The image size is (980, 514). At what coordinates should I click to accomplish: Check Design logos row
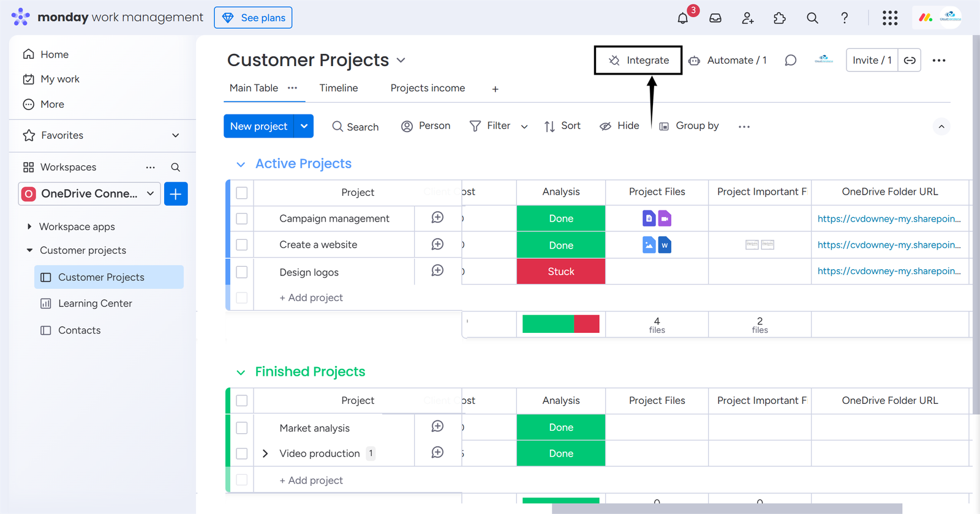(242, 272)
